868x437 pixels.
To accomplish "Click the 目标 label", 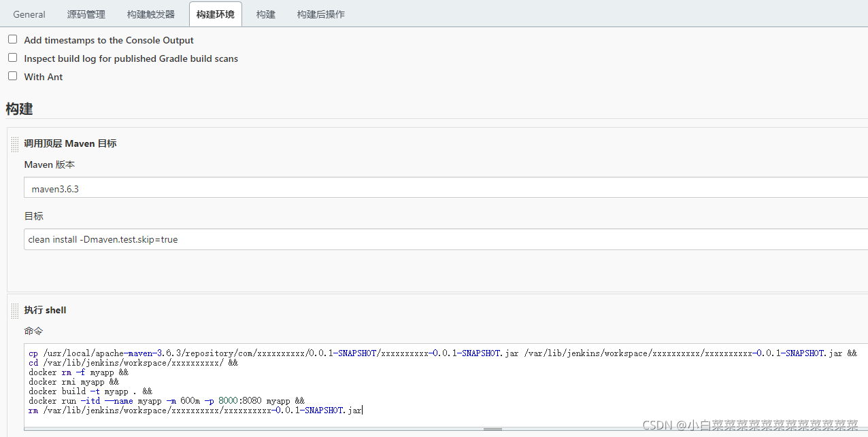I will pos(33,216).
